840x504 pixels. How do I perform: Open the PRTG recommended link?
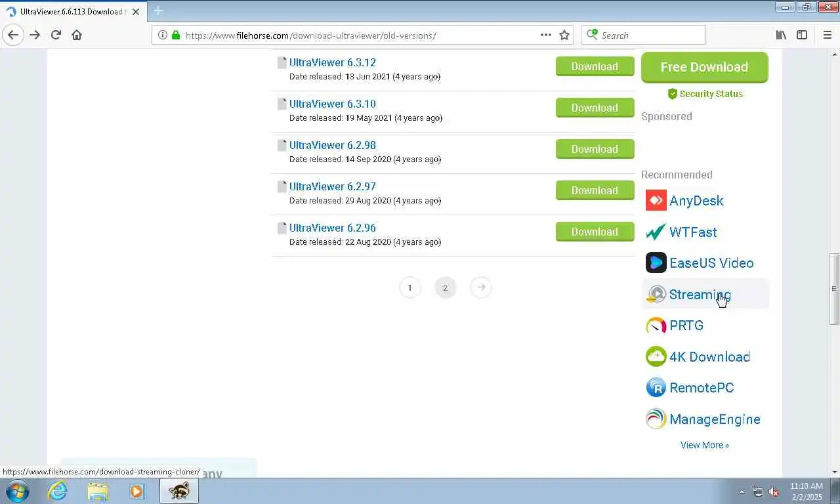point(686,325)
